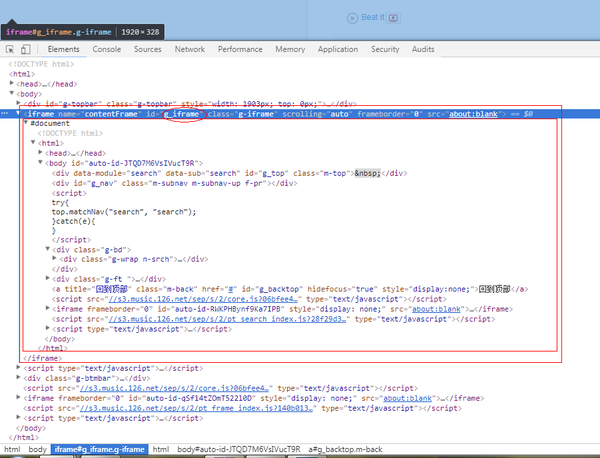Expand the g-topbar div node
The width and height of the screenshot is (600, 458).
(x=18, y=103)
